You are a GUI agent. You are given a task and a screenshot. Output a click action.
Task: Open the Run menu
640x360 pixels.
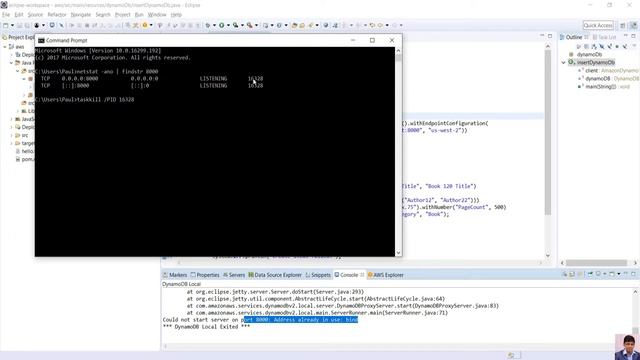(139, 15)
